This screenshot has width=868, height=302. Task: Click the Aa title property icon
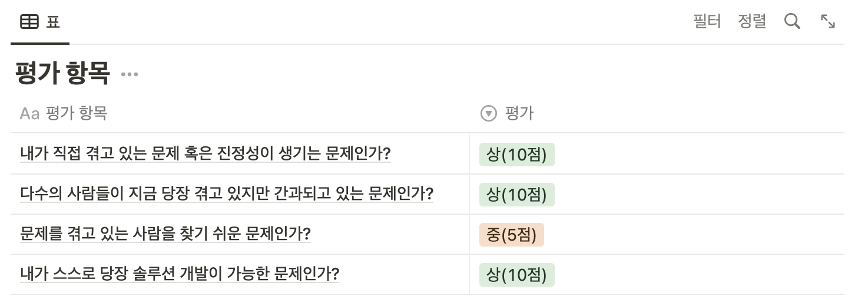point(29,113)
